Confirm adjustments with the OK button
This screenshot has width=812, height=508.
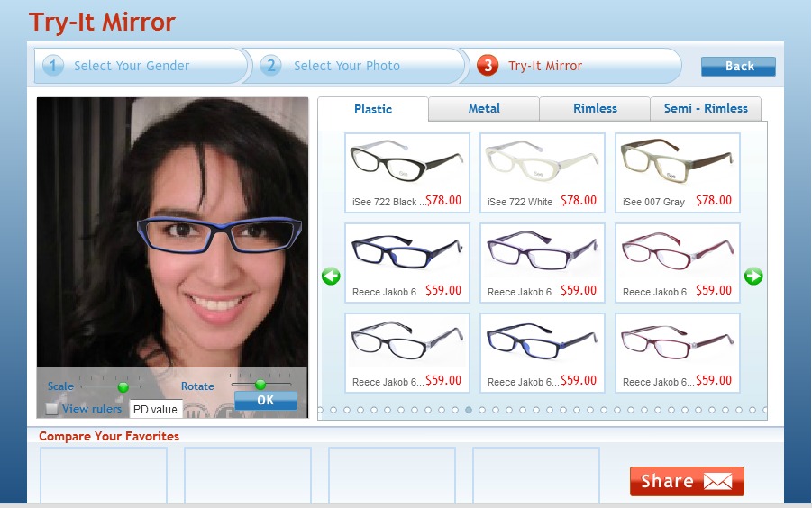tap(265, 400)
